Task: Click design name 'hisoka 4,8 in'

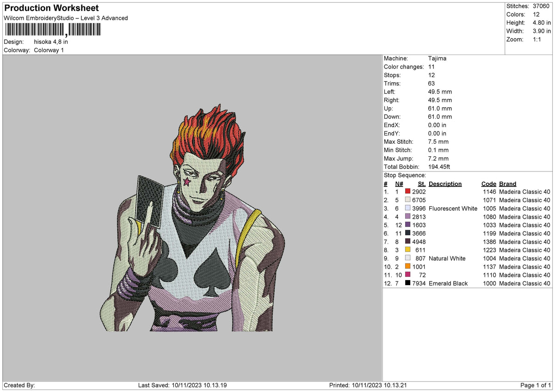Action: pyautogui.click(x=51, y=42)
